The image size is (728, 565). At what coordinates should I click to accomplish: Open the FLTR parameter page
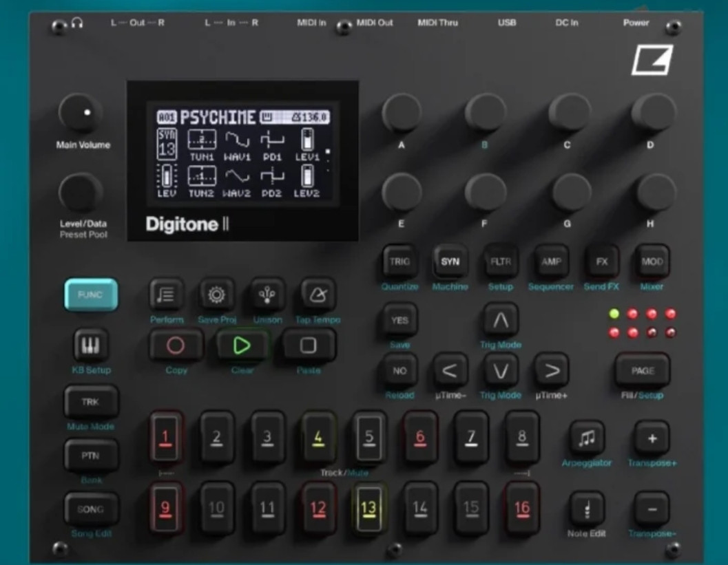[500, 262]
